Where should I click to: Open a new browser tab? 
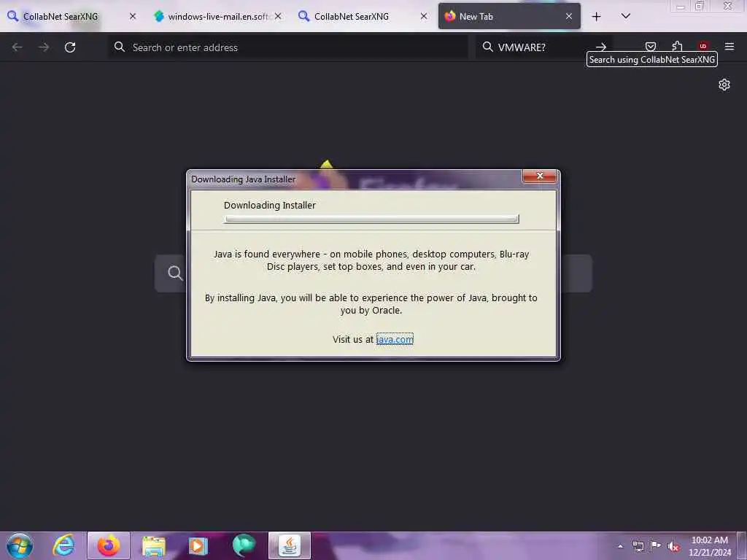point(596,17)
